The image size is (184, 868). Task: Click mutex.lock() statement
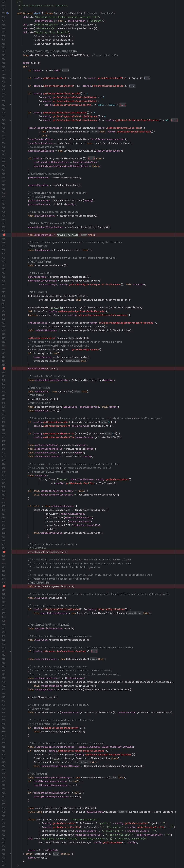(31, 63)
